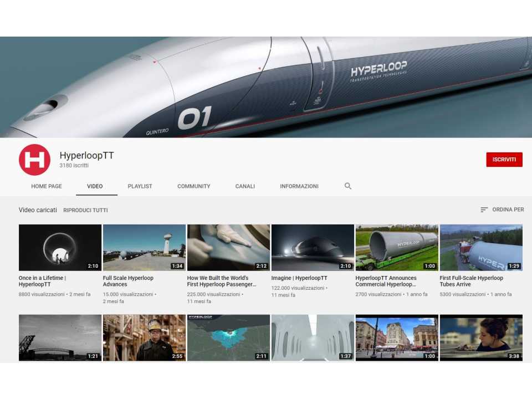The image size is (532, 399).
Task: Click RIPRODUCI TUTTI to play all videos
Action: point(85,210)
